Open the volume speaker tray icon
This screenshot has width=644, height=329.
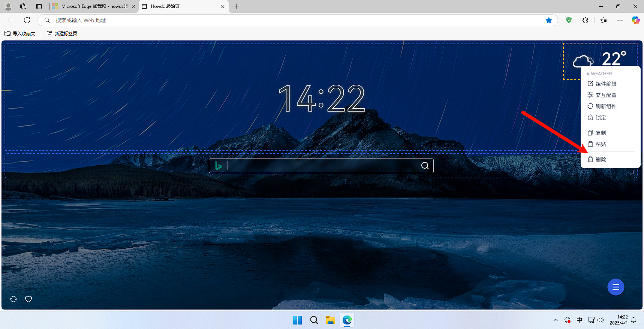coord(601,320)
